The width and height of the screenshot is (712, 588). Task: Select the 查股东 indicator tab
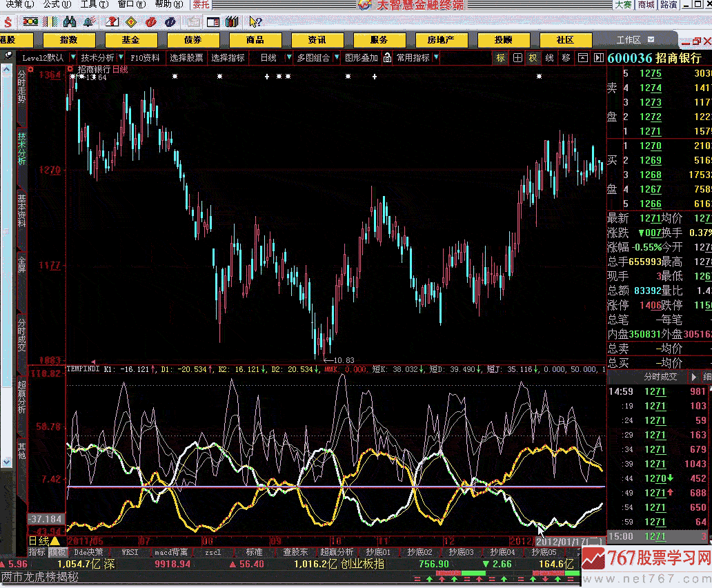(x=295, y=552)
